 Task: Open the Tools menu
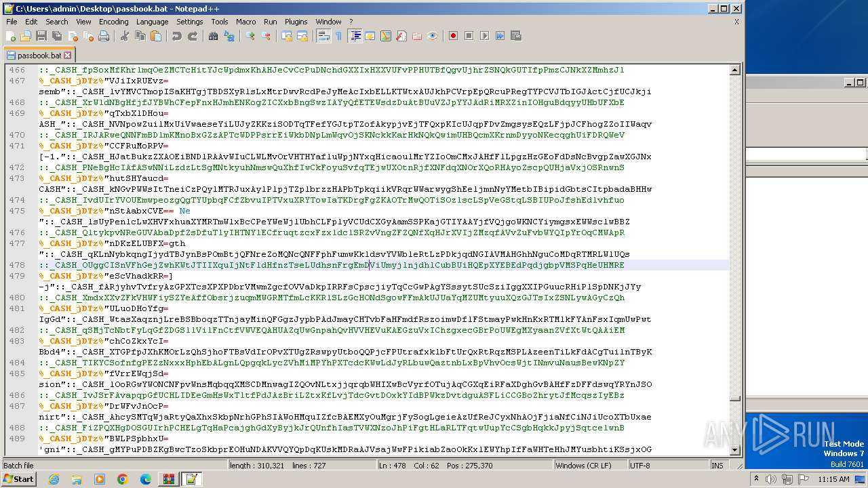coord(220,22)
